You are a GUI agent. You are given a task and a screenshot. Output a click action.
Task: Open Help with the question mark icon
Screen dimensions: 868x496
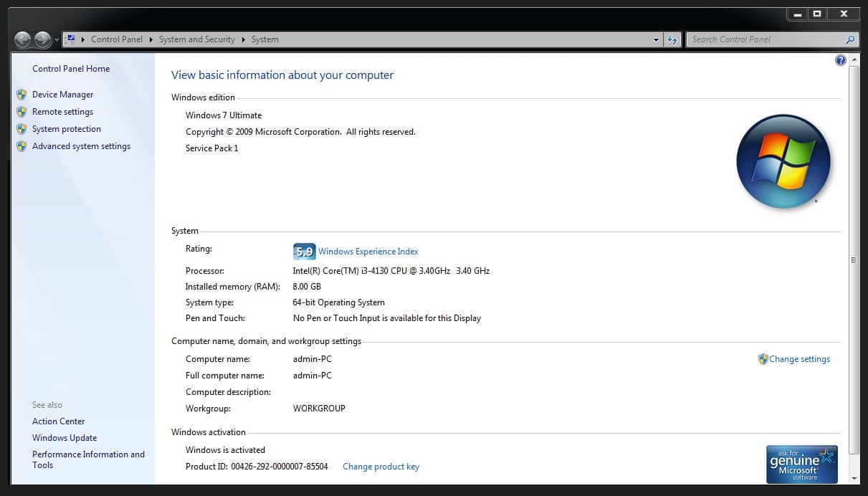pyautogui.click(x=841, y=60)
